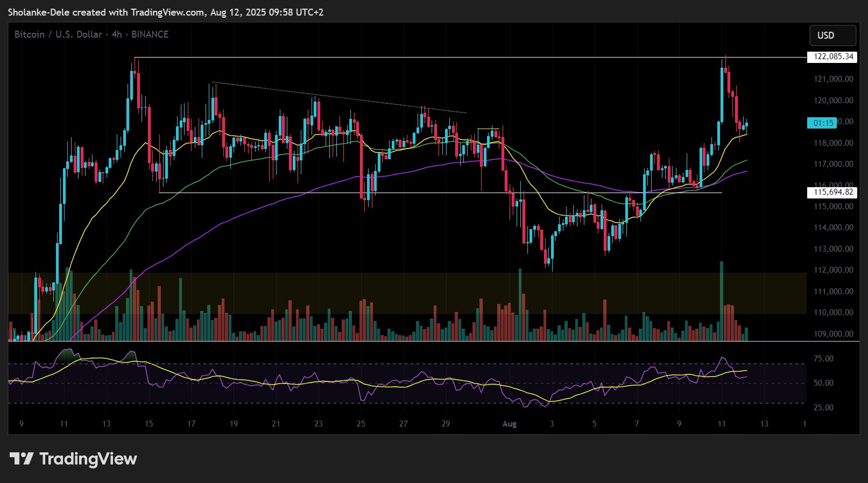Click the header text 'Sholanke-Dele created with TradingView.com'
Image resolution: width=868 pixels, height=483 pixels.
105,12
